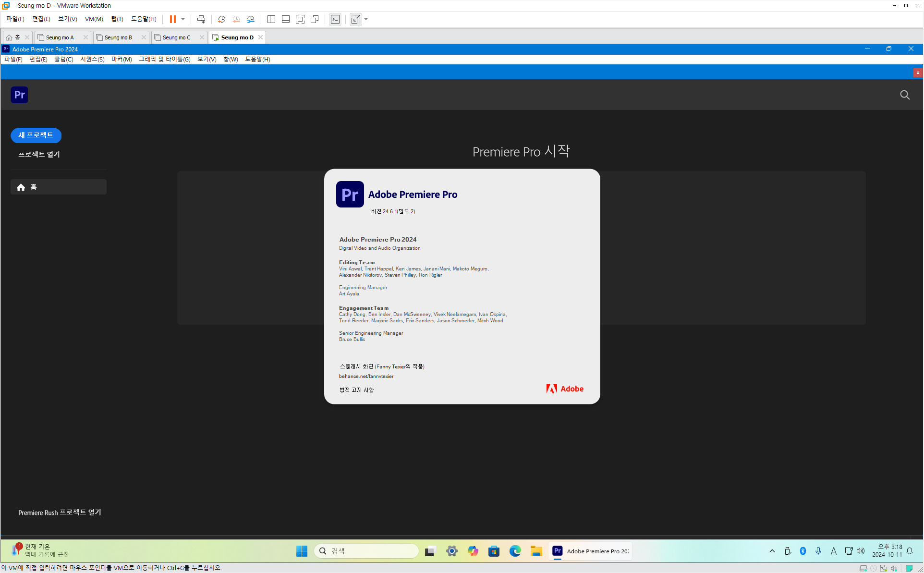
Task: Click the microphone tray icon
Action: (x=818, y=551)
